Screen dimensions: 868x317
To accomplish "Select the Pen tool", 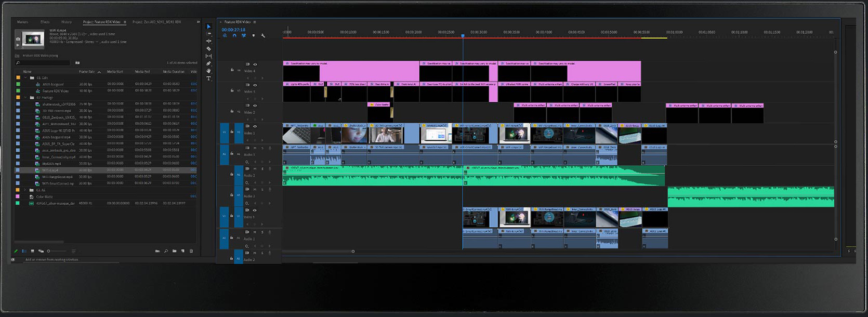I will 208,63.
